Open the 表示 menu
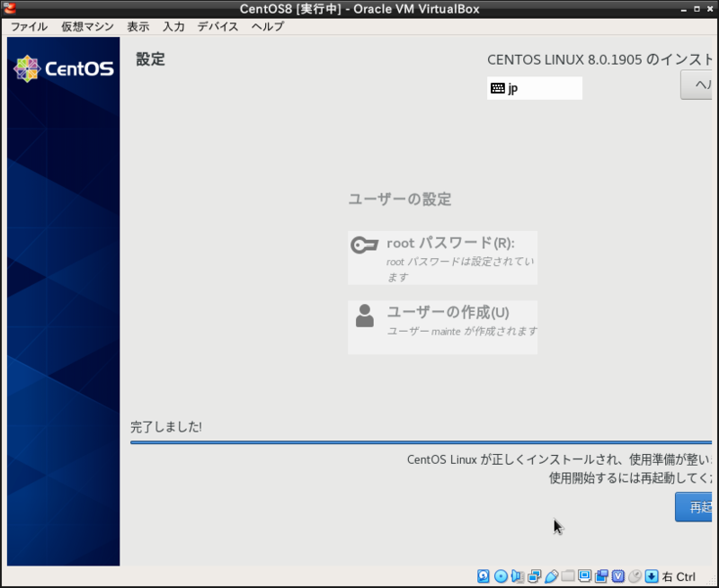 coord(138,27)
